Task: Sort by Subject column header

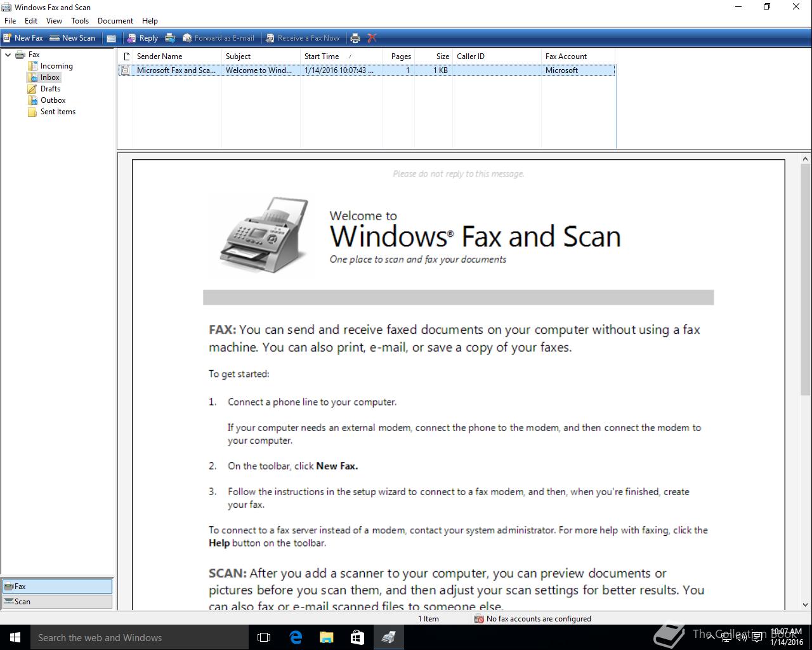Action: [261, 56]
